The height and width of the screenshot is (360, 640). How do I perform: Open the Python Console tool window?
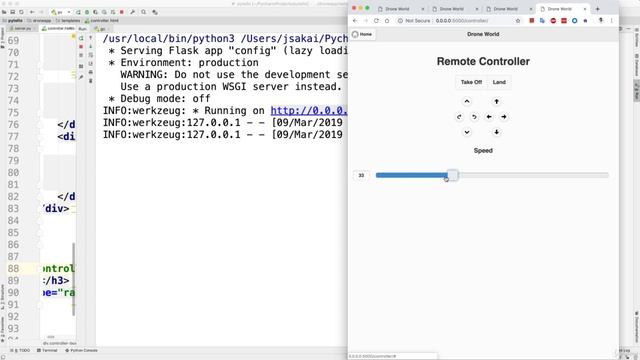point(81,351)
